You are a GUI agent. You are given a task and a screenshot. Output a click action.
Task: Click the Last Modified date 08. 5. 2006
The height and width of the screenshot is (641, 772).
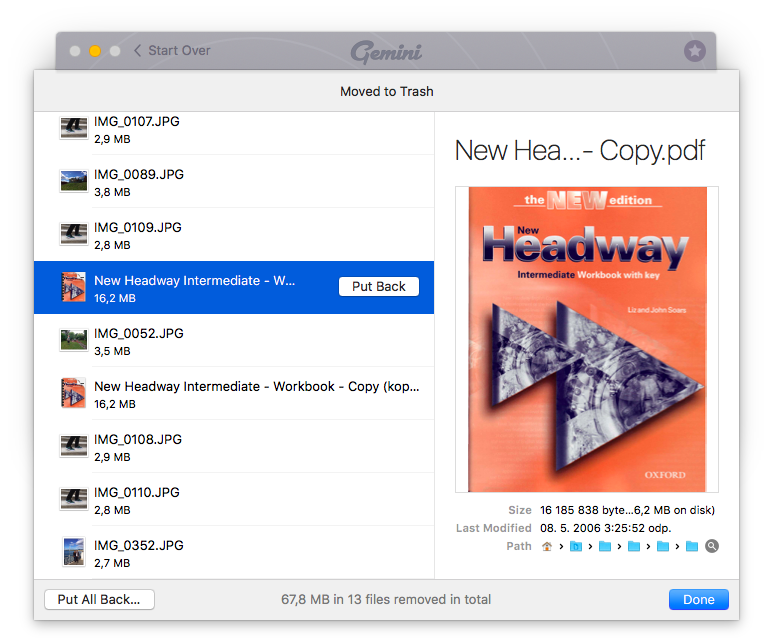tap(606, 528)
